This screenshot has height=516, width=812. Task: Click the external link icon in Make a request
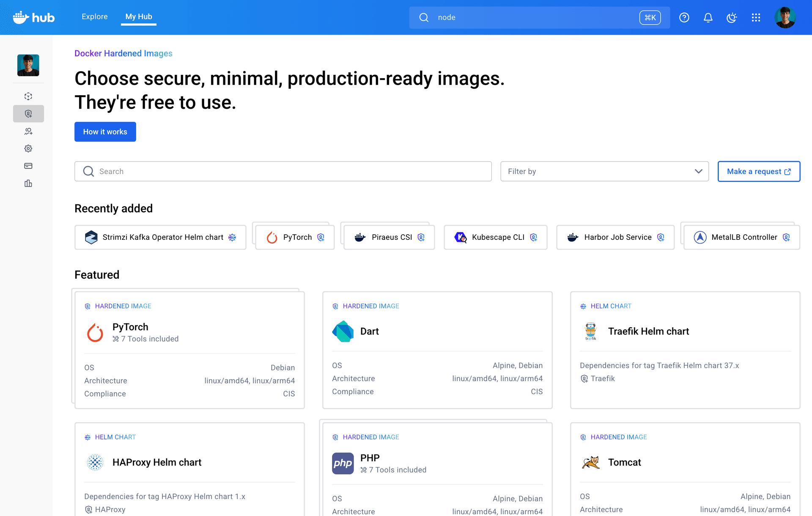(x=787, y=172)
